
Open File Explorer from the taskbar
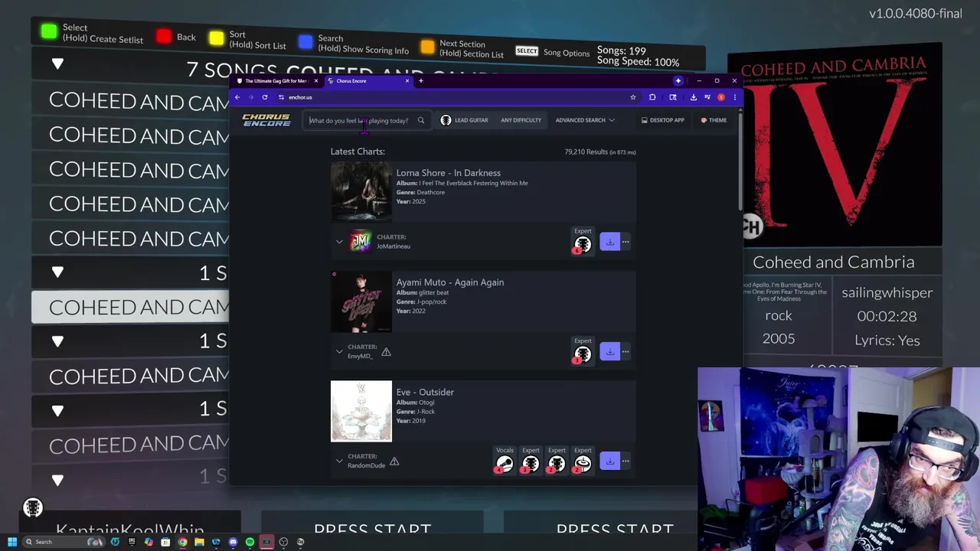199,542
